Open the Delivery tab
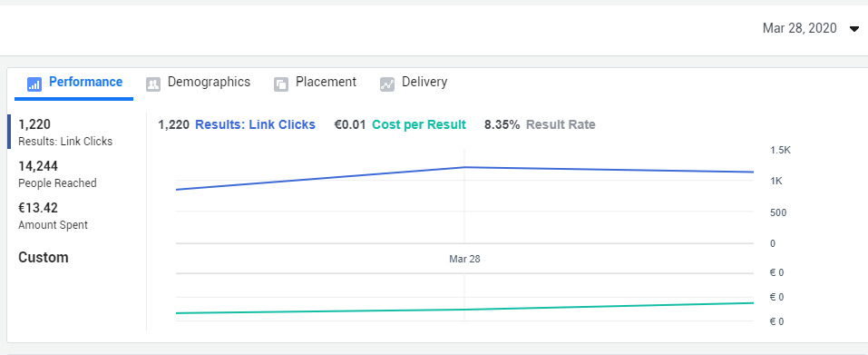Screen dimensions: 868x355 (414, 83)
